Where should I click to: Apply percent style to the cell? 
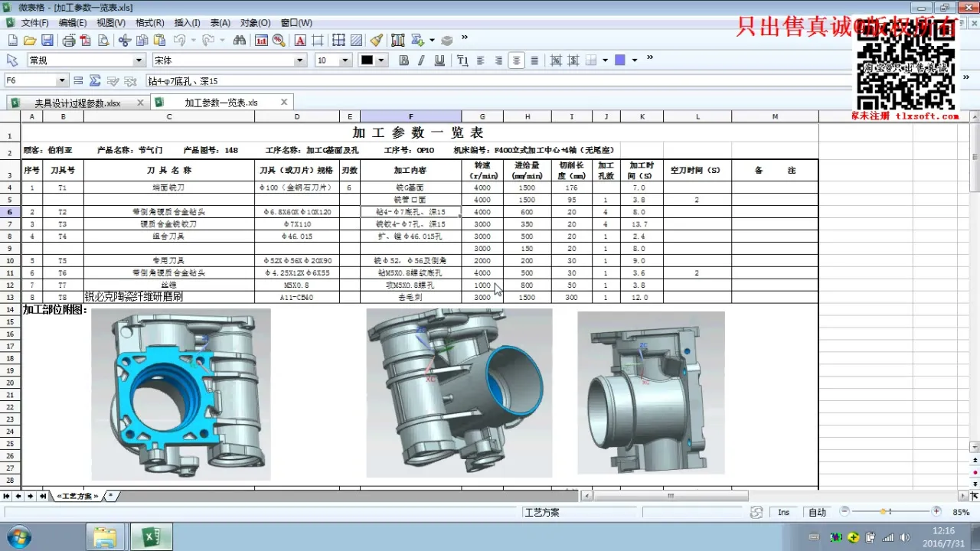[x=555, y=60]
